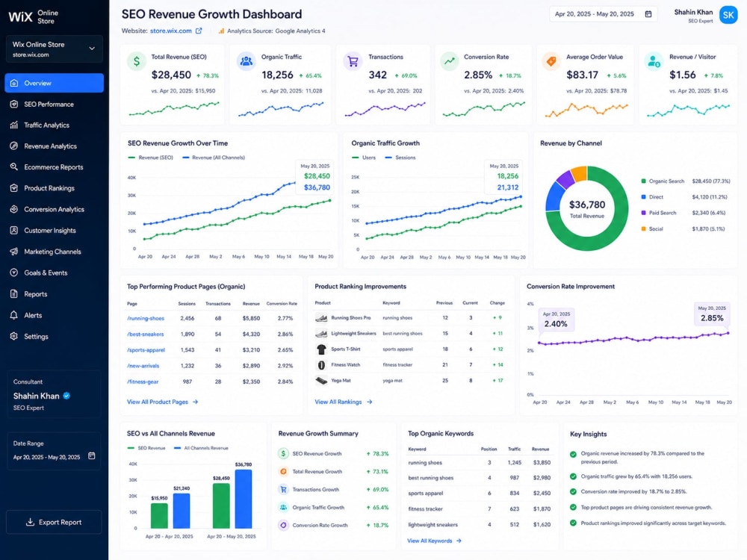
Task: Click the Organic Traffic Growth summary icon
Action: (283, 507)
